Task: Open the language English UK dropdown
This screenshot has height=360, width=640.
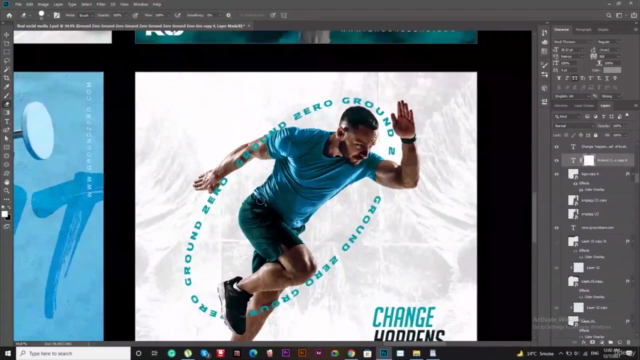Action: (572, 96)
